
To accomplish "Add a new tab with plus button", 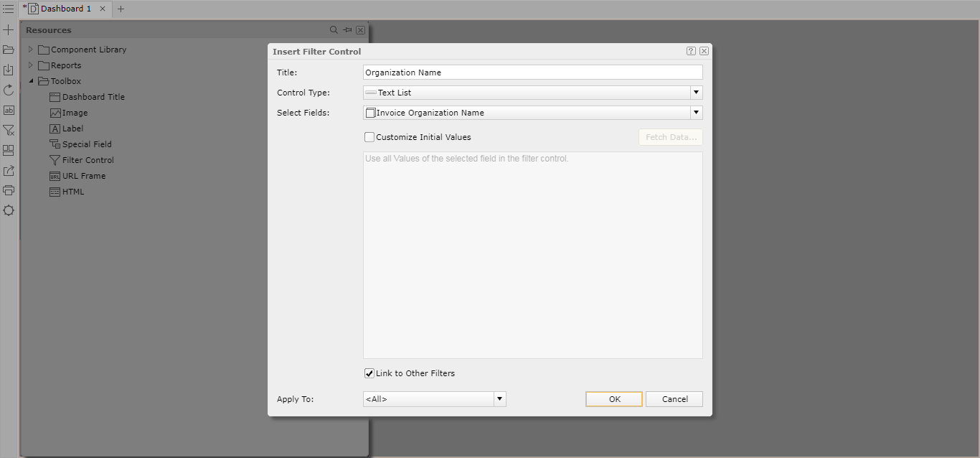I will point(121,9).
